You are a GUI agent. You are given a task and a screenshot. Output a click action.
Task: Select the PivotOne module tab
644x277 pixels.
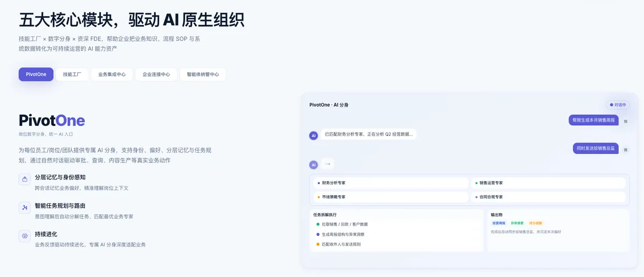click(x=36, y=74)
